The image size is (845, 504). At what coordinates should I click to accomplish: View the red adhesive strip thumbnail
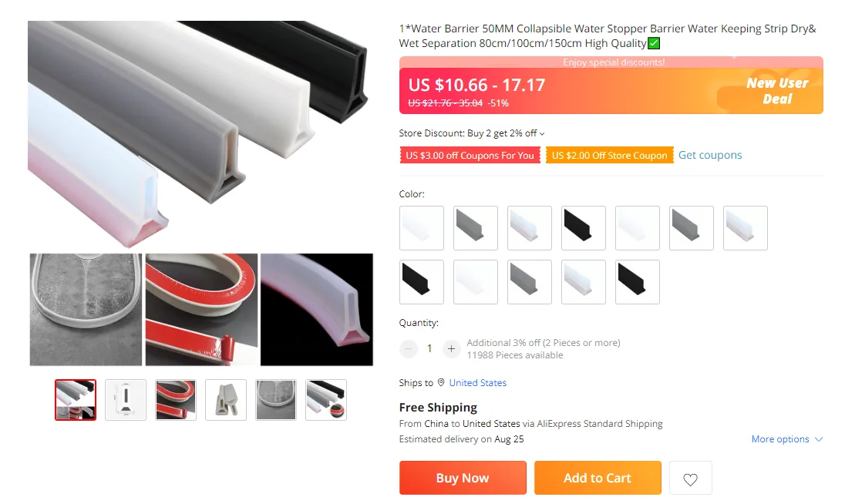click(176, 400)
